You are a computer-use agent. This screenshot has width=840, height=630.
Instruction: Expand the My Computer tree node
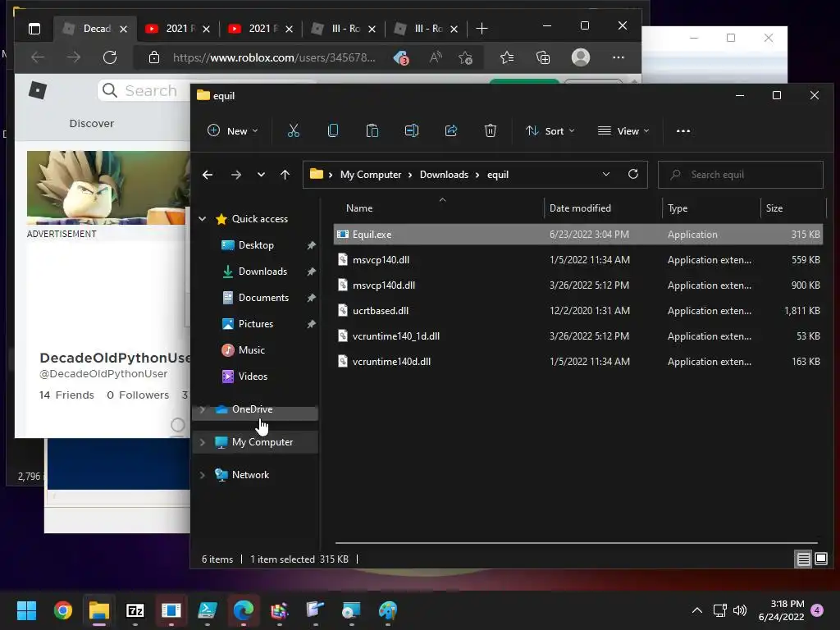point(203,442)
